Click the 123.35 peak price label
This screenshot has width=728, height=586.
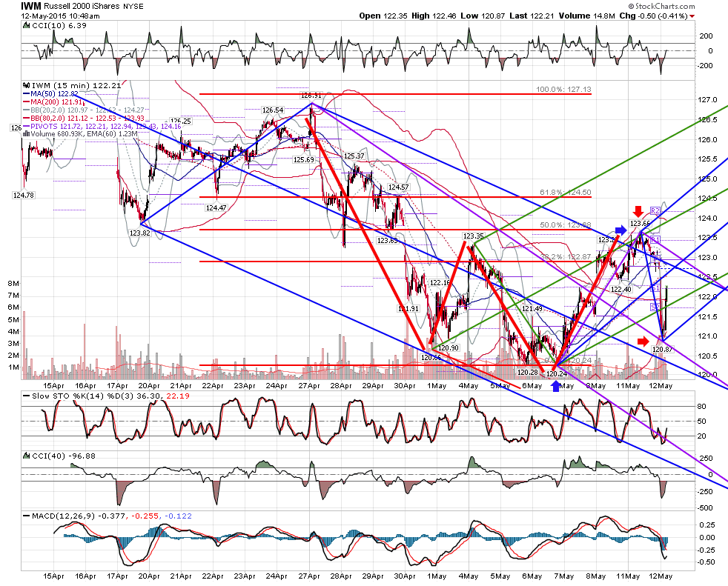(x=474, y=236)
